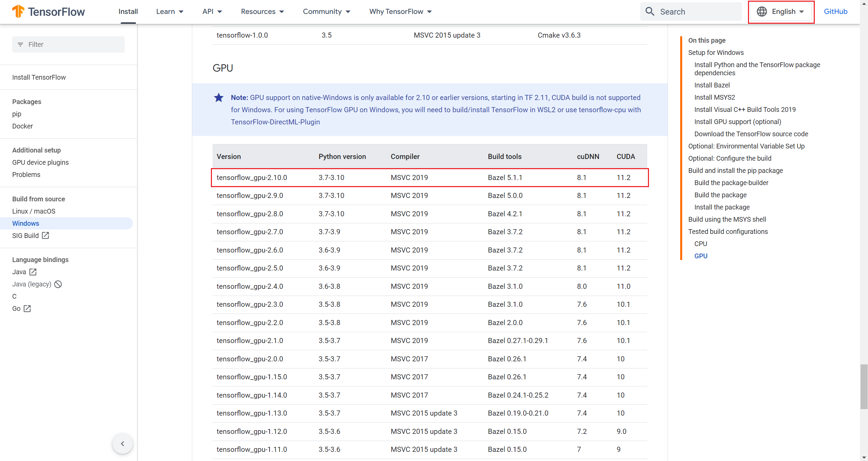Open the Community dropdown

click(x=327, y=12)
